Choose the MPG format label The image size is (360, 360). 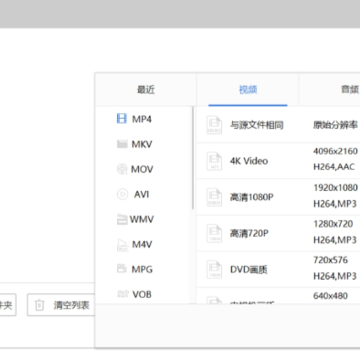pyautogui.click(x=142, y=269)
